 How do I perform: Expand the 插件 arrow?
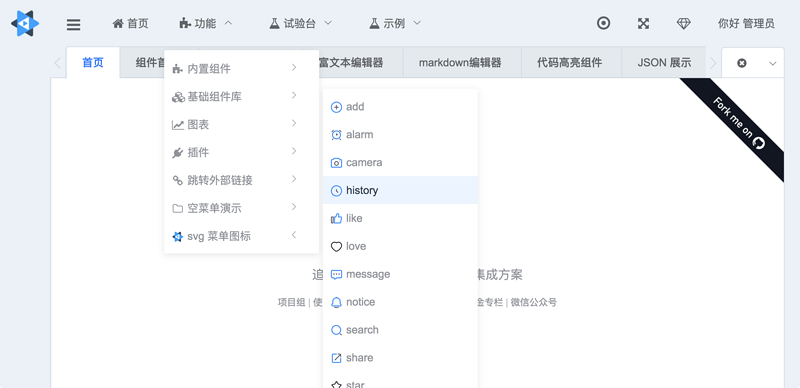coord(294,151)
